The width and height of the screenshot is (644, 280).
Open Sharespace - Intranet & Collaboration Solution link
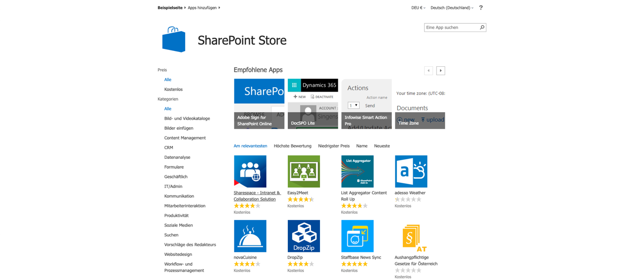tap(257, 196)
